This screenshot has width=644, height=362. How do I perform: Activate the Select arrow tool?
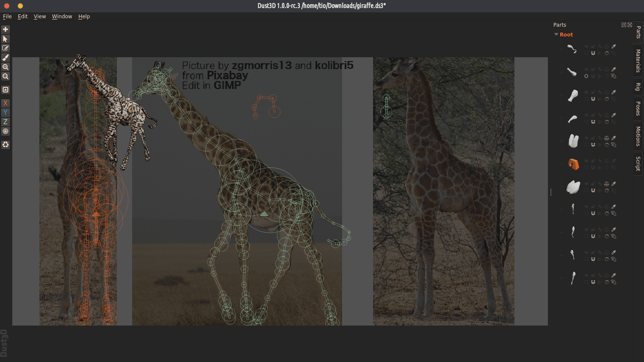(x=6, y=39)
